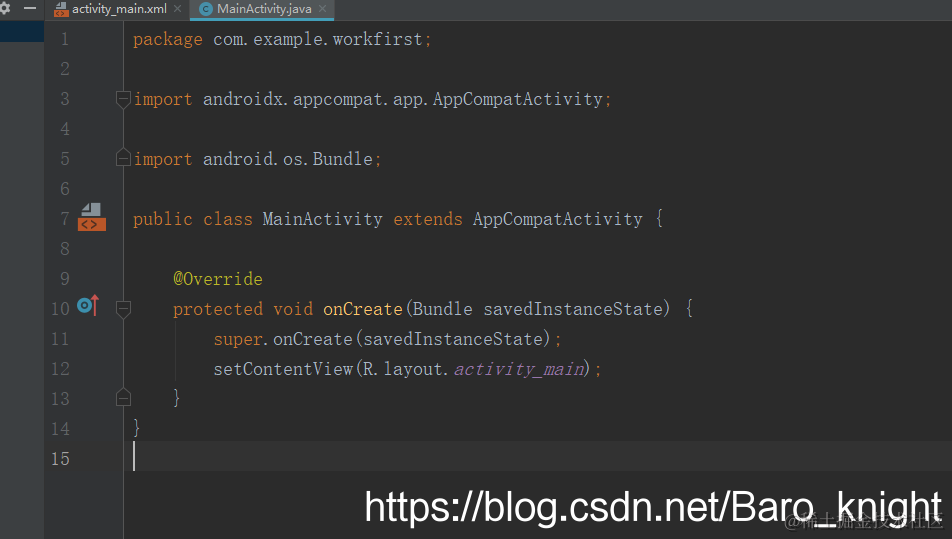Click the italic 'activity_main' resource reference
952x539 pixels.
tap(519, 369)
